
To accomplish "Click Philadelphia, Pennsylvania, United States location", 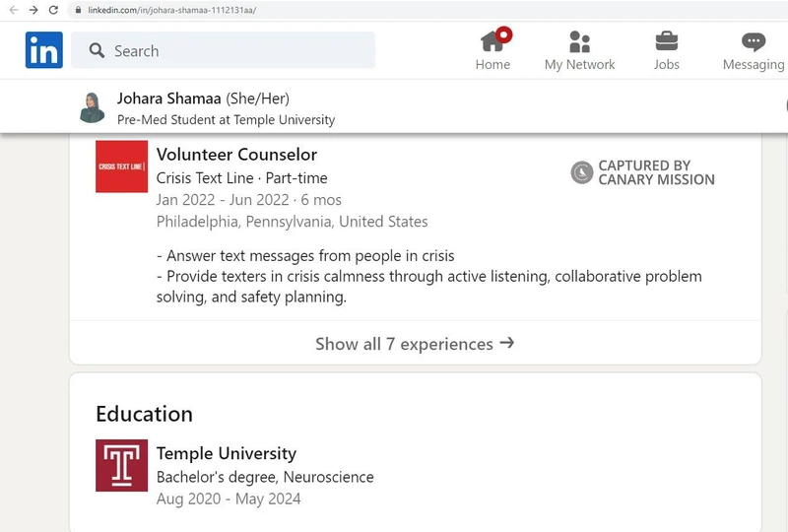I will point(292,222).
